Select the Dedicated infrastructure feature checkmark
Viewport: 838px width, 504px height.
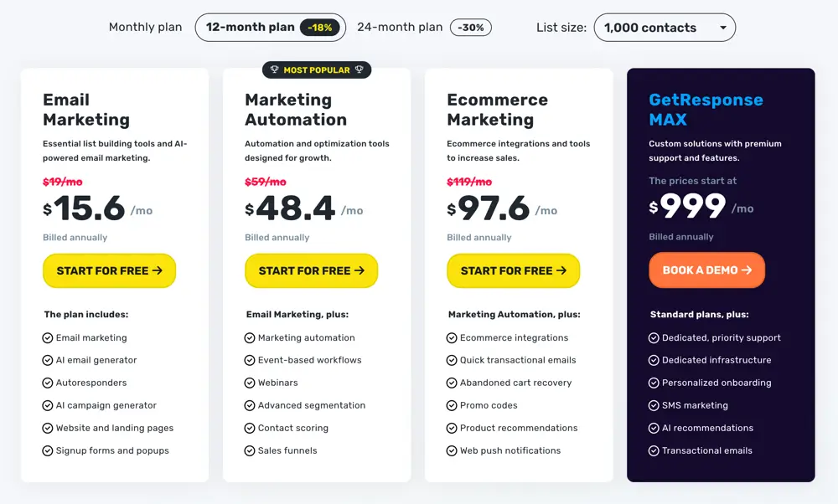click(x=653, y=360)
